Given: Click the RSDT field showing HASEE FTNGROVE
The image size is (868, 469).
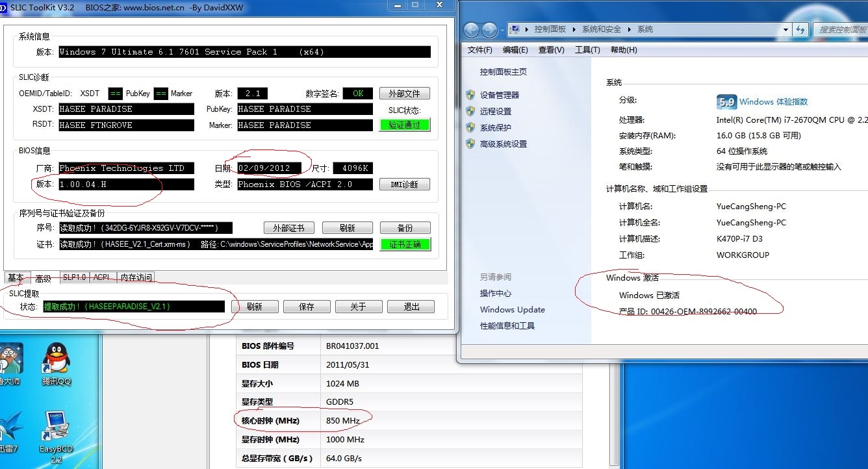Looking at the screenshot, I should (x=126, y=125).
